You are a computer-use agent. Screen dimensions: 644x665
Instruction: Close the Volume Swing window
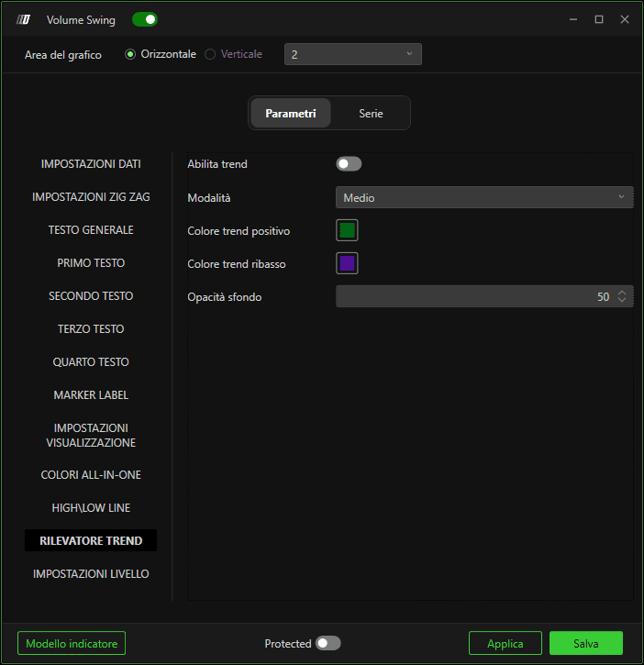coord(625,19)
